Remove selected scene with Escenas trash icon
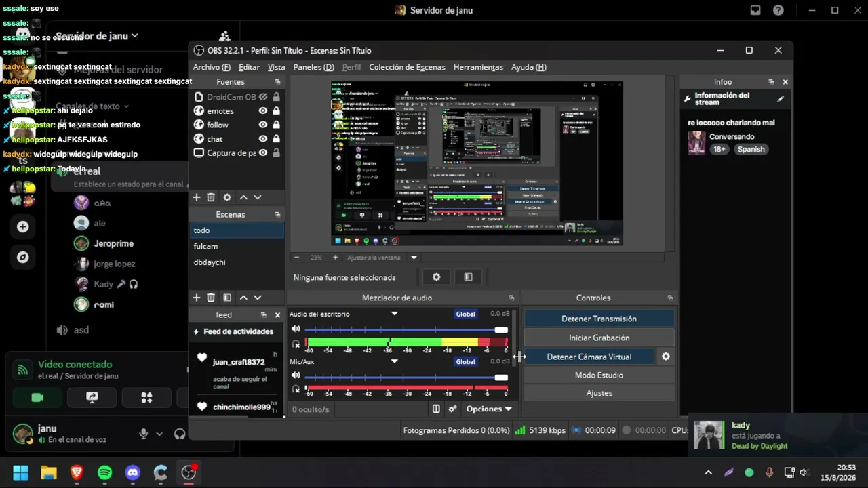 pyautogui.click(x=211, y=298)
